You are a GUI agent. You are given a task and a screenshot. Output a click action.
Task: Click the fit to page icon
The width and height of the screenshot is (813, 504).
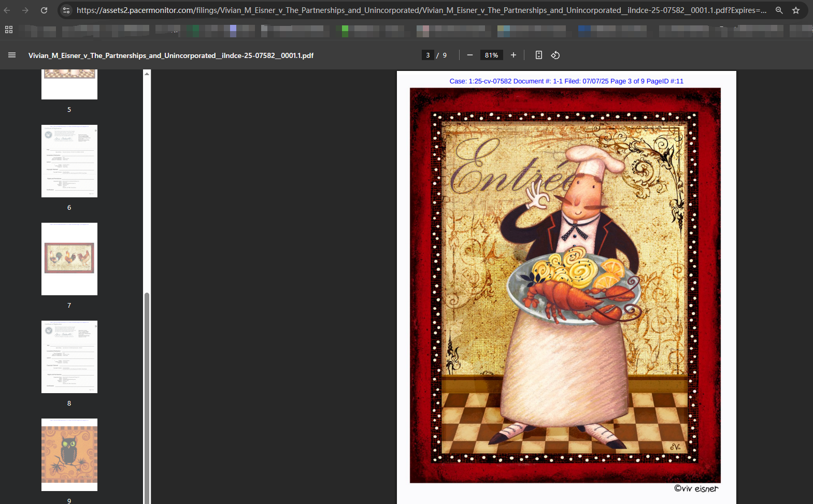click(x=539, y=55)
